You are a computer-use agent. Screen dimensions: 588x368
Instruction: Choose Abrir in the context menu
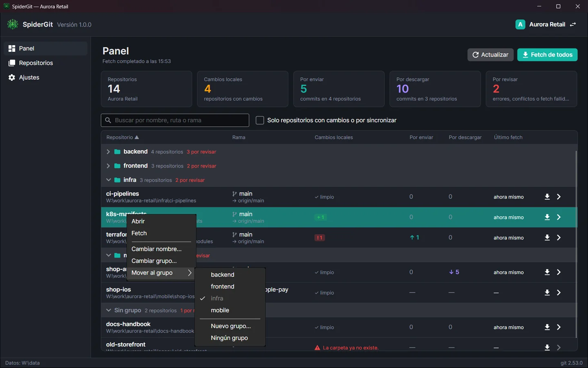[x=161, y=221]
